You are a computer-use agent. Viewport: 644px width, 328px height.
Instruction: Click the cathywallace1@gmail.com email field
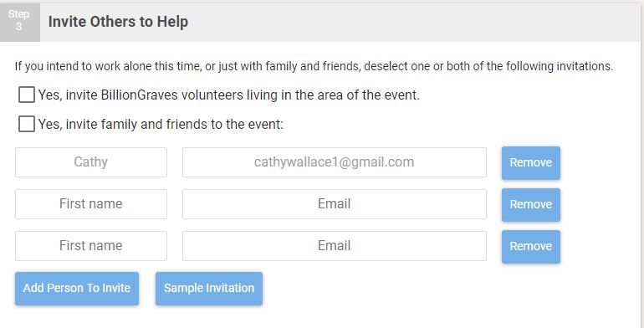click(335, 162)
